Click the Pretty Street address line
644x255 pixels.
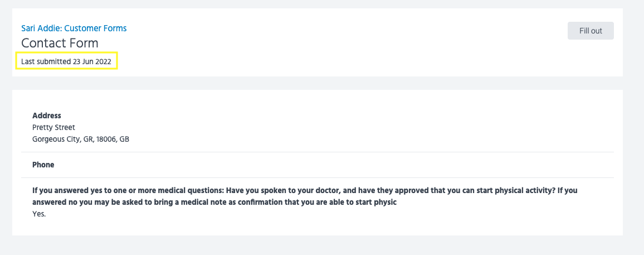(53, 127)
